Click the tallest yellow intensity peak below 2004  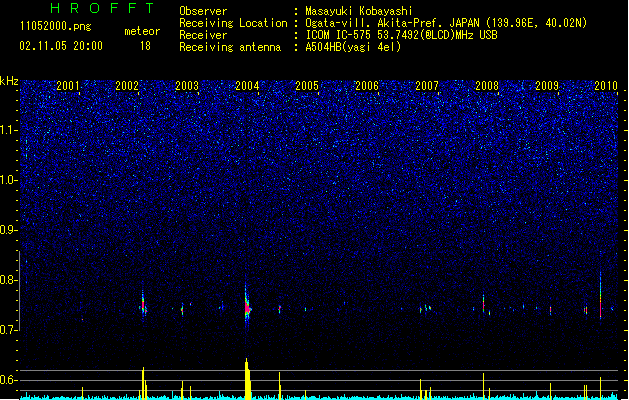click(x=248, y=379)
